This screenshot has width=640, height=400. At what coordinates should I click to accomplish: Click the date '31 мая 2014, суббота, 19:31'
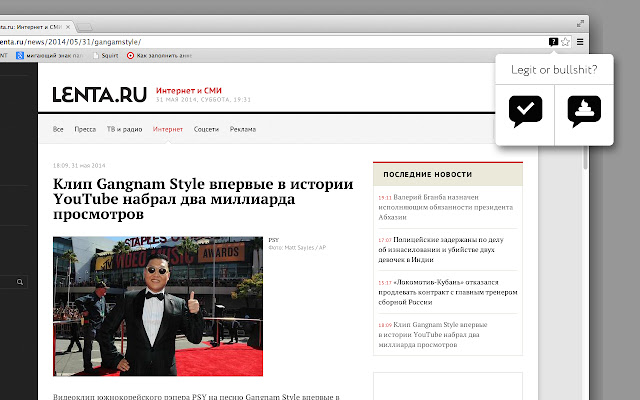point(203,100)
